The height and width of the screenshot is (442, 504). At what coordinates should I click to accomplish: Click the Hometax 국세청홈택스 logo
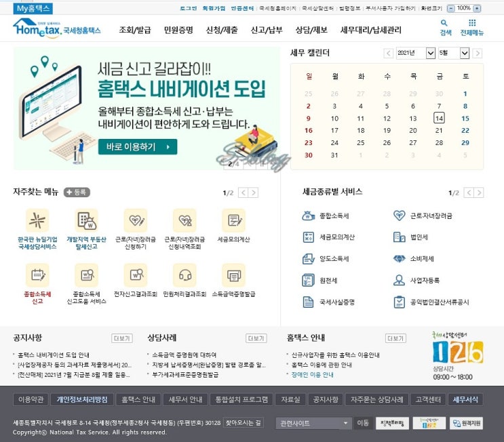[56, 28]
